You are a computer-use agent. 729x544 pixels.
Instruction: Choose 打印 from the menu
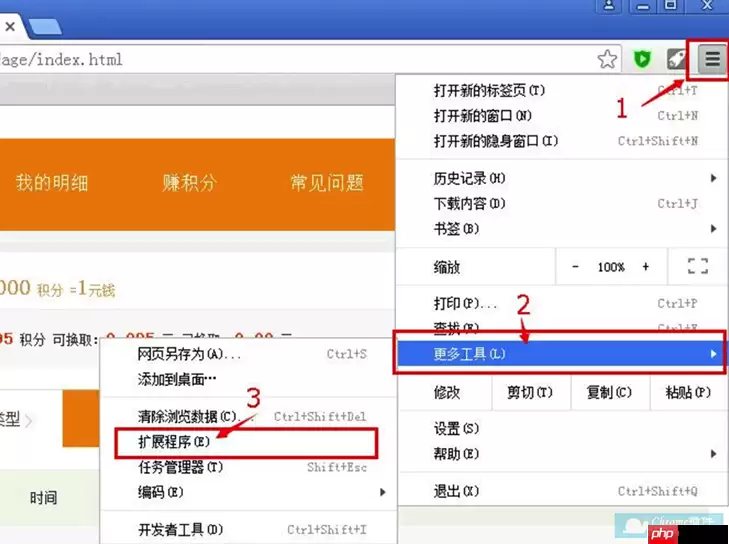(x=563, y=303)
